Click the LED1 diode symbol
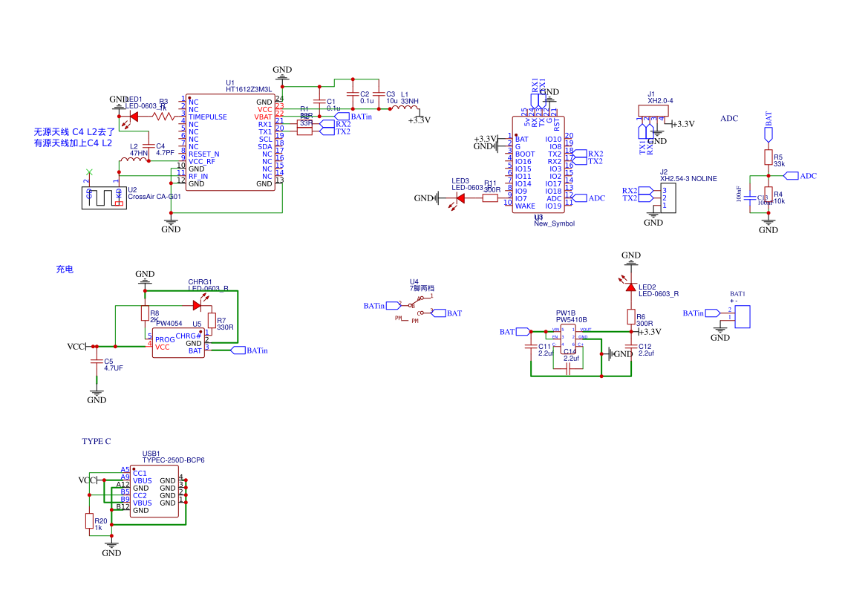The height and width of the screenshot is (614, 868). click(x=124, y=116)
